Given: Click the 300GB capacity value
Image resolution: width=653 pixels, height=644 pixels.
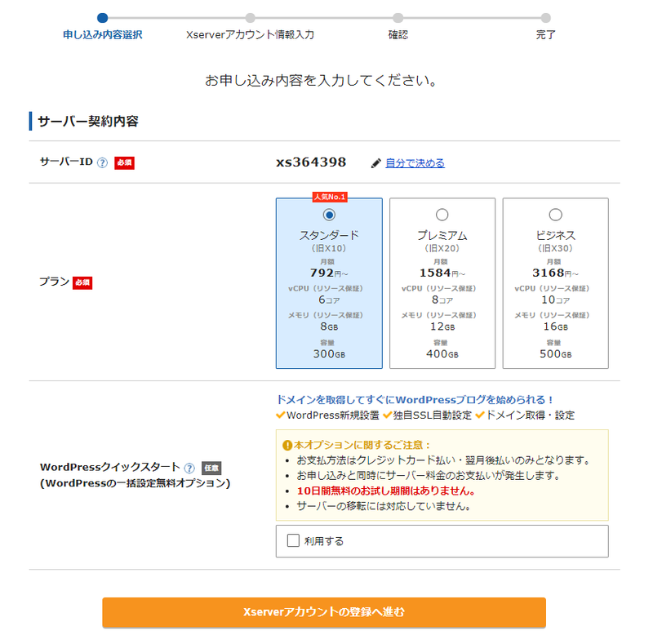Looking at the screenshot, I should coord(329,353).
